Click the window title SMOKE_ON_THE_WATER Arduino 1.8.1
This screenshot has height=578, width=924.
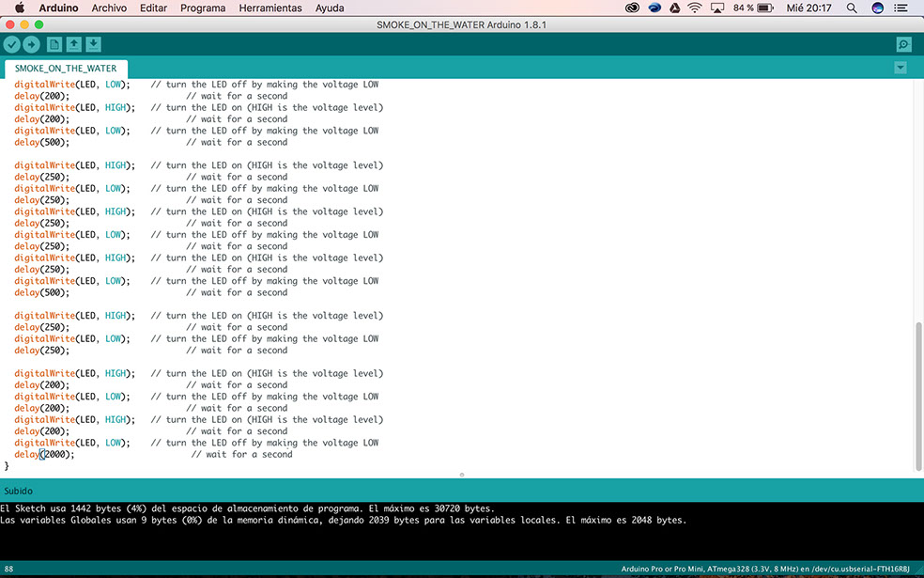tap(461, 24)
